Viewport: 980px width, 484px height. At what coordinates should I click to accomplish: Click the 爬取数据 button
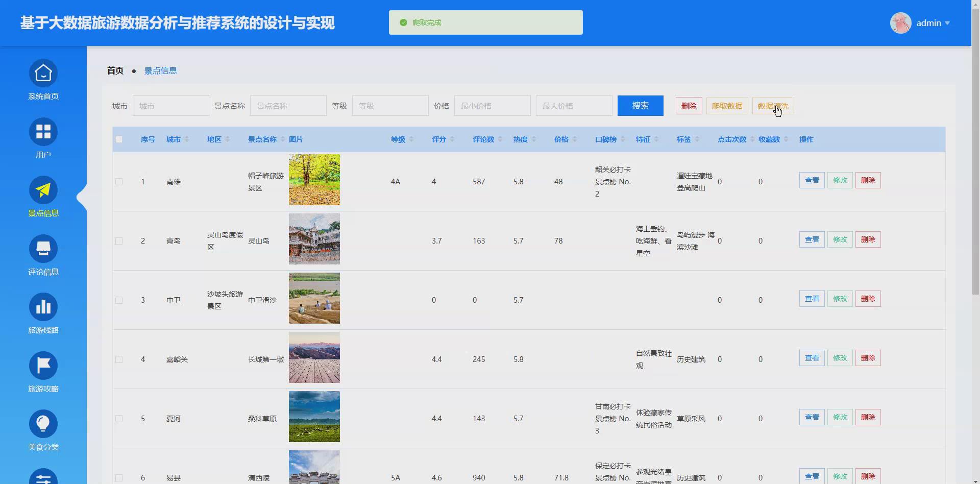pyautogui.click(x=727, y=106)
